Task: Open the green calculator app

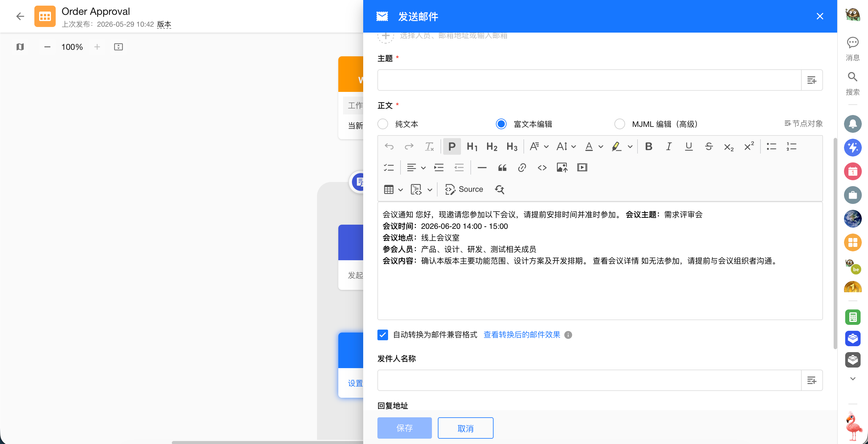Action: click(853, 317)
